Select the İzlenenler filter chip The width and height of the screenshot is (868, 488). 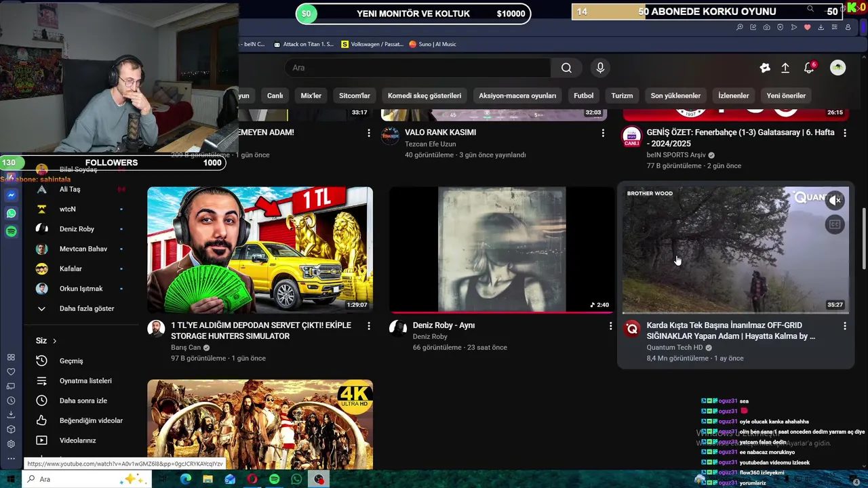pyautogui.click(x=734, y=96)
